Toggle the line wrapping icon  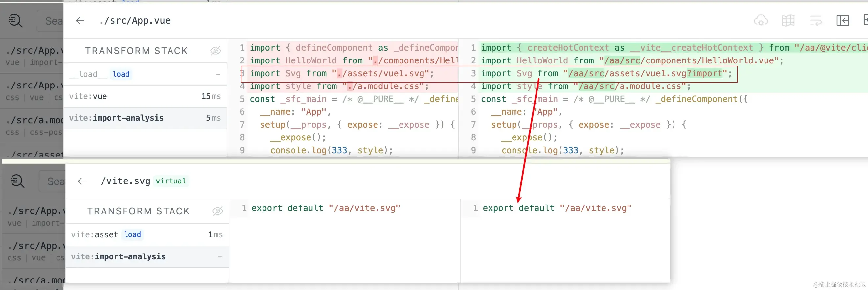[x=815, y=21]
